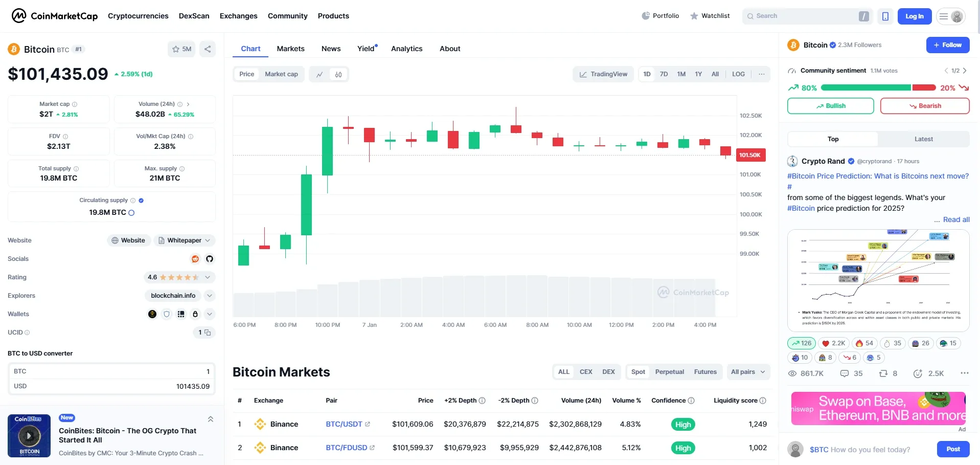980x465 pixels.
Task: Expand the Whitepaper dropdown
Action: 185,240
